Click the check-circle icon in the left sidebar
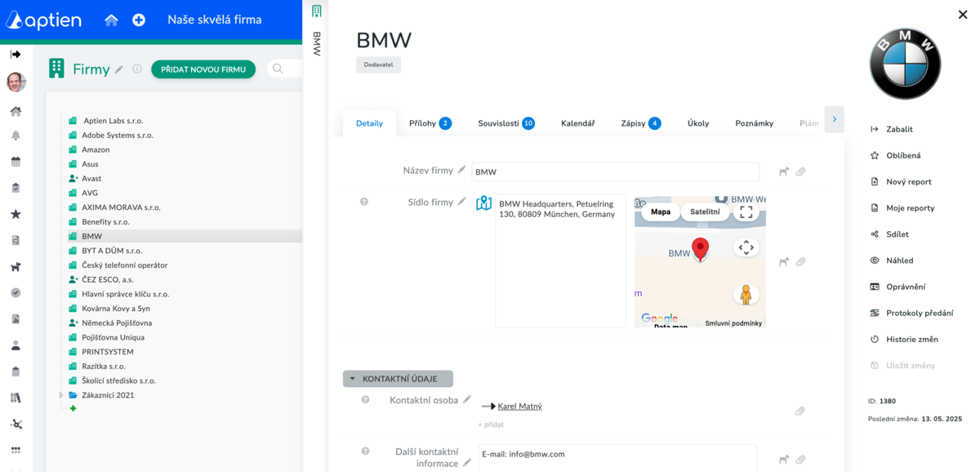Screen dimensions: 980x472 click(16, 292)
